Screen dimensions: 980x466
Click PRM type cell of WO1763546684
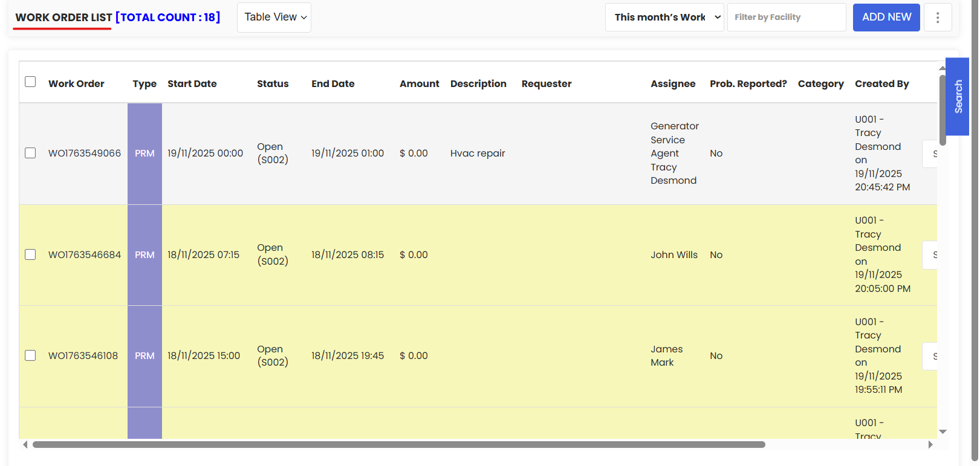click(144, 255)
